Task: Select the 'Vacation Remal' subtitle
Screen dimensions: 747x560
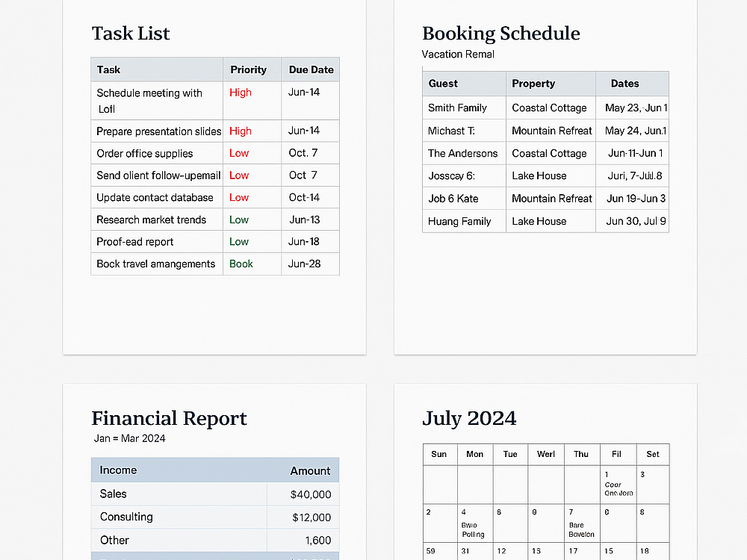Action: 458,55
